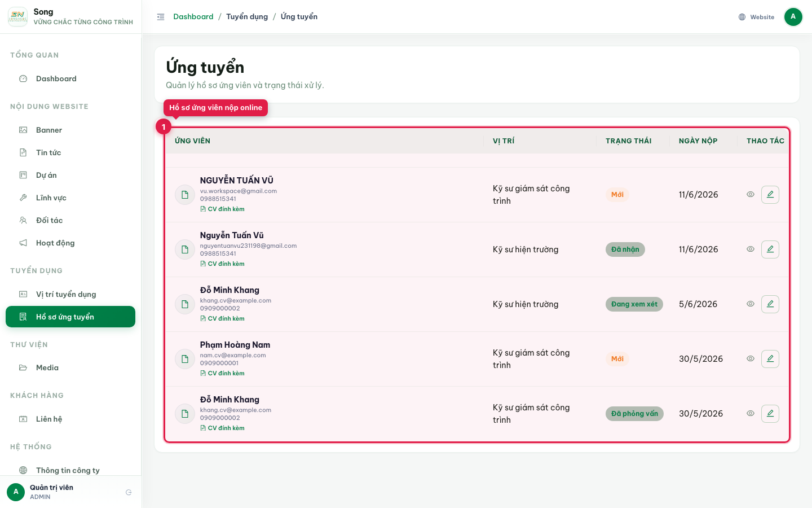Viewport: 812px width, 508px height.
Task: Click the document icon beside NGUYỄN TUẤN VŨ
Action: (185, 195)
